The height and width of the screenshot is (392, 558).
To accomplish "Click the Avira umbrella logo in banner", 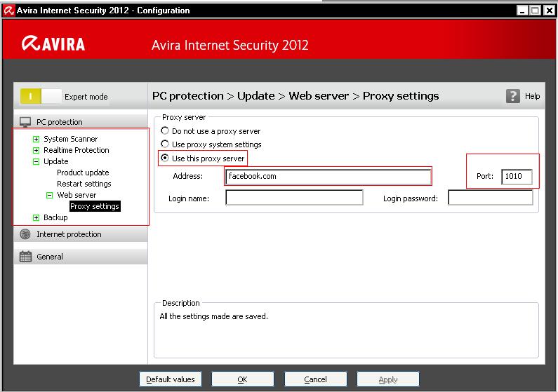I will (31, 43).
